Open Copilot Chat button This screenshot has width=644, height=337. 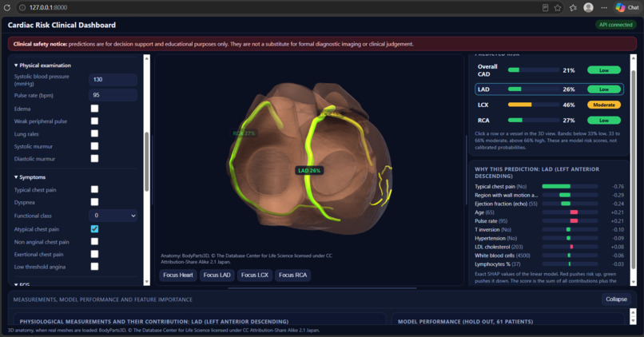tap(627, 7)
